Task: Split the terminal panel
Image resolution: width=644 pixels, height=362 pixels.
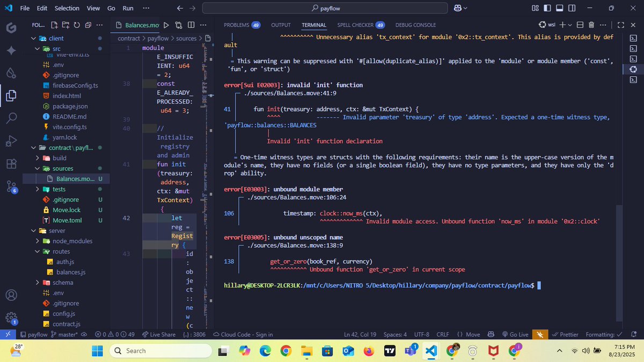Action: [581, 25]
